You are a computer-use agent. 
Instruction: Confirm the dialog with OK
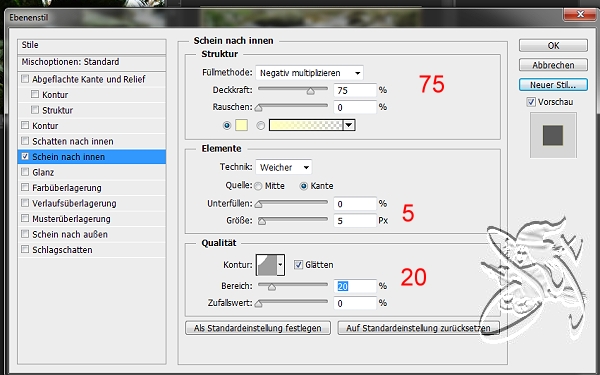click(x=553, y=45)
